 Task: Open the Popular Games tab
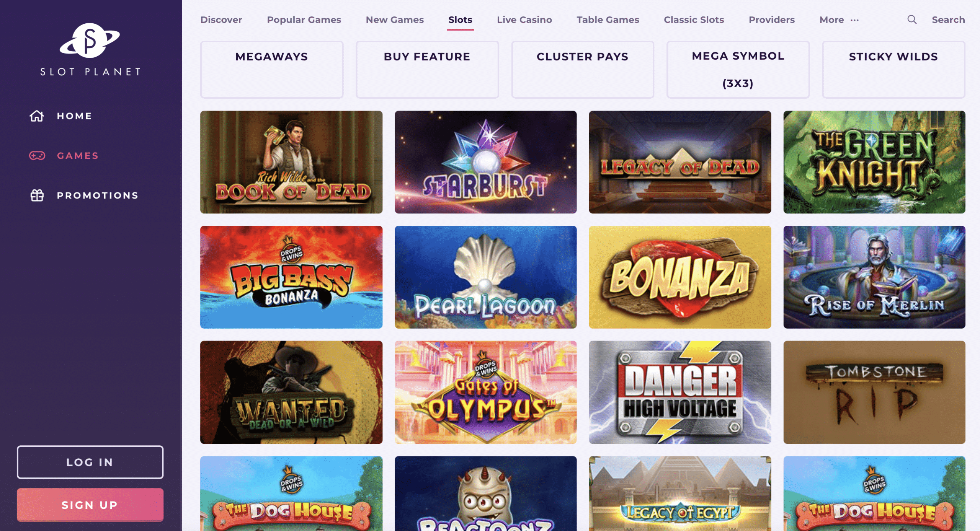pos(304,20)
